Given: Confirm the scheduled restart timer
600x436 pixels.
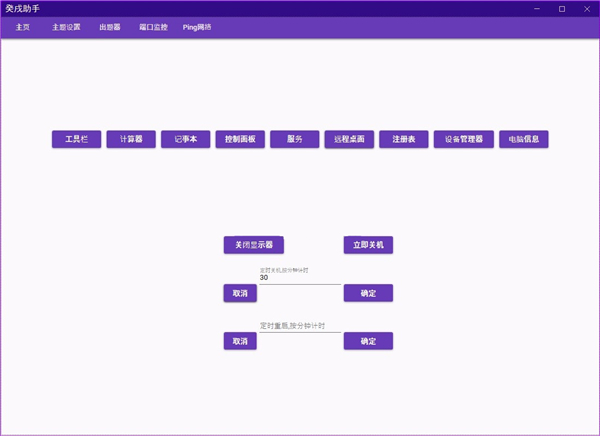Looking at the screenshot, I should click(x=368, y=341).
